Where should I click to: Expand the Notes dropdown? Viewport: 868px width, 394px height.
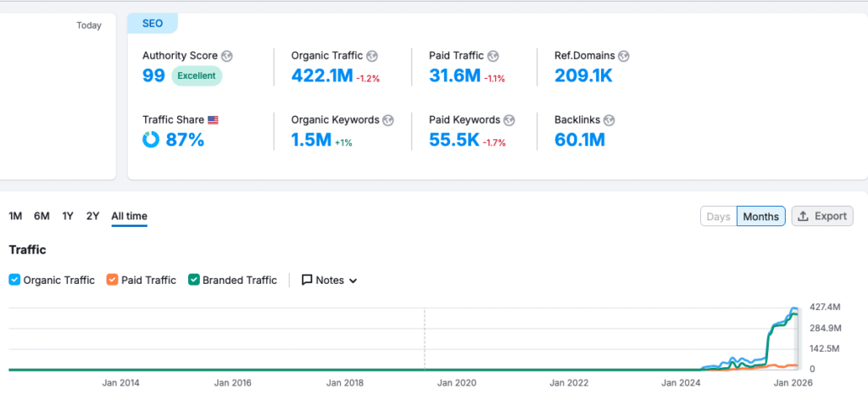click(x=330, y=280)
